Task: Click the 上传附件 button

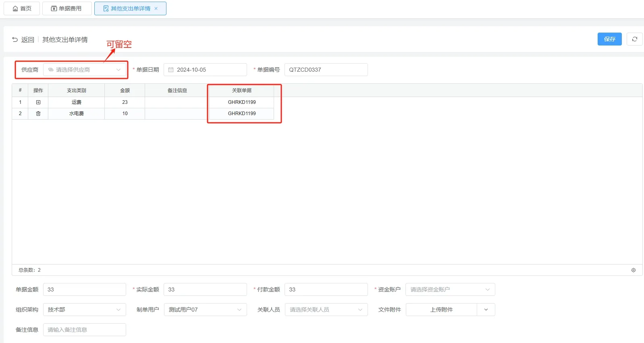Action: pyautogui.click(x=441, y=310)
